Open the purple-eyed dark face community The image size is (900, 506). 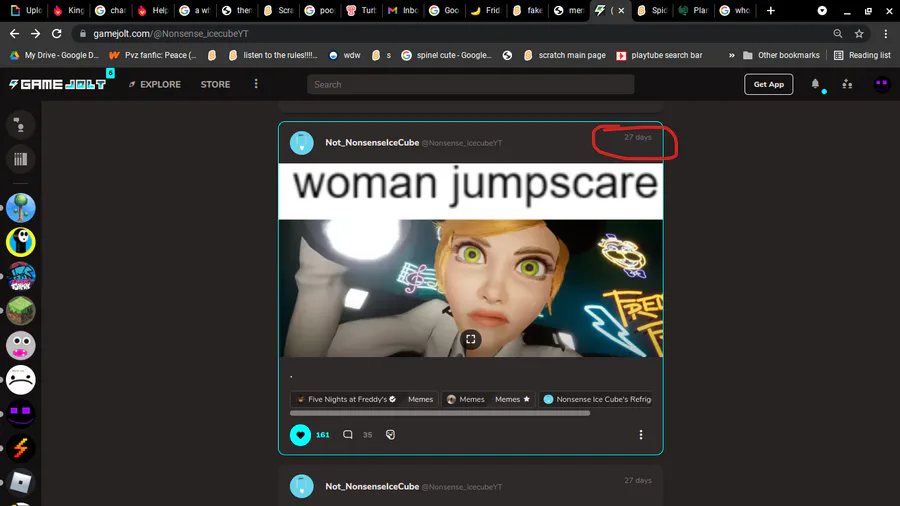[x=21, y=414]
